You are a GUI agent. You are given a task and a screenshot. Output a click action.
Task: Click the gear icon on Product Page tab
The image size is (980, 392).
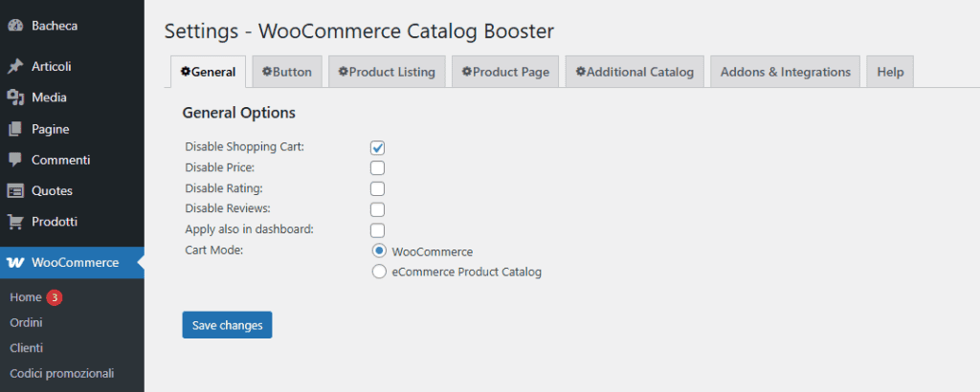(x=467, y=72)
